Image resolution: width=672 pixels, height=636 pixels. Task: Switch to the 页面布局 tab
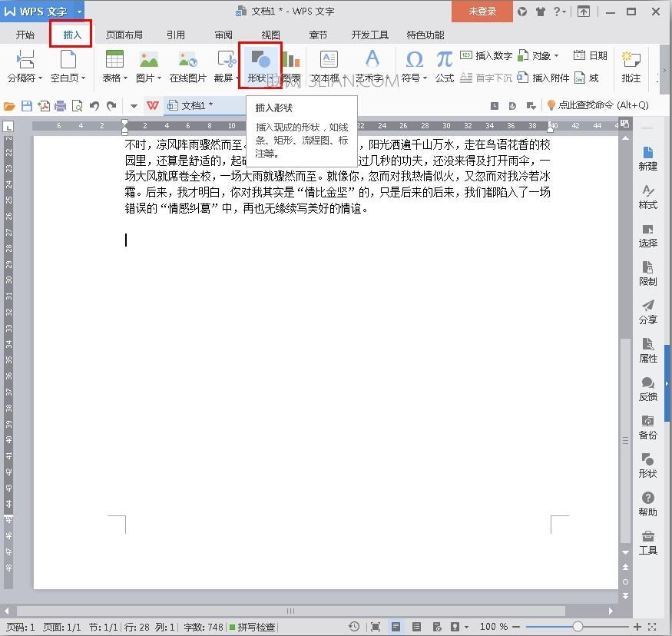124,35
